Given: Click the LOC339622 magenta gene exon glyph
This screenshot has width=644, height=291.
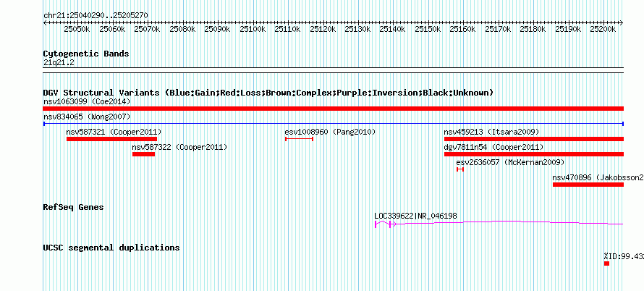Looking at the screenshot, I should (x=376, y=224).
